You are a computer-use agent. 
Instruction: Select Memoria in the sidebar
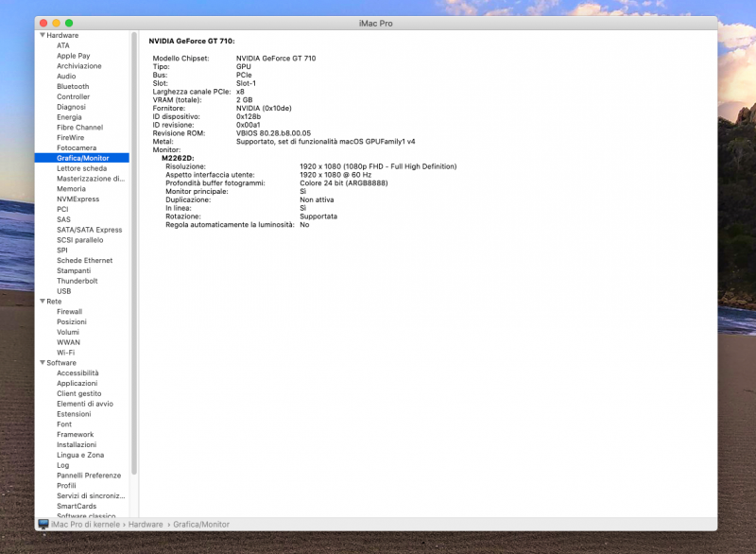tap(72, 189)
